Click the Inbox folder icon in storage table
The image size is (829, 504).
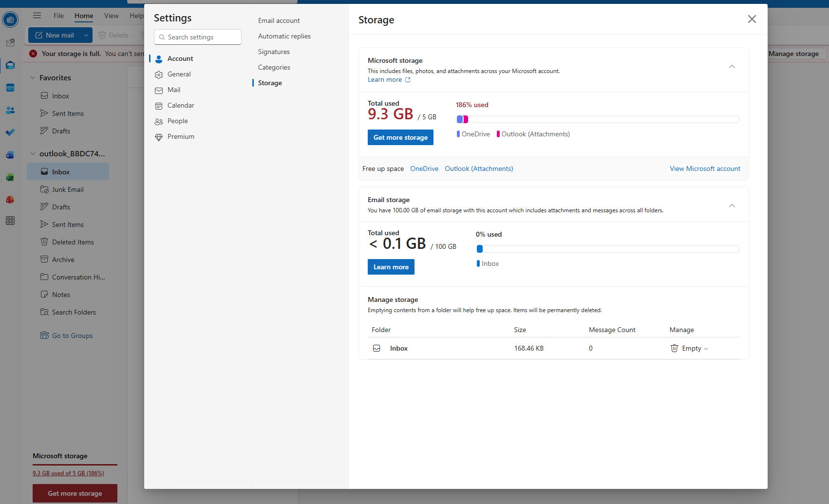click(x=377, y=348)
